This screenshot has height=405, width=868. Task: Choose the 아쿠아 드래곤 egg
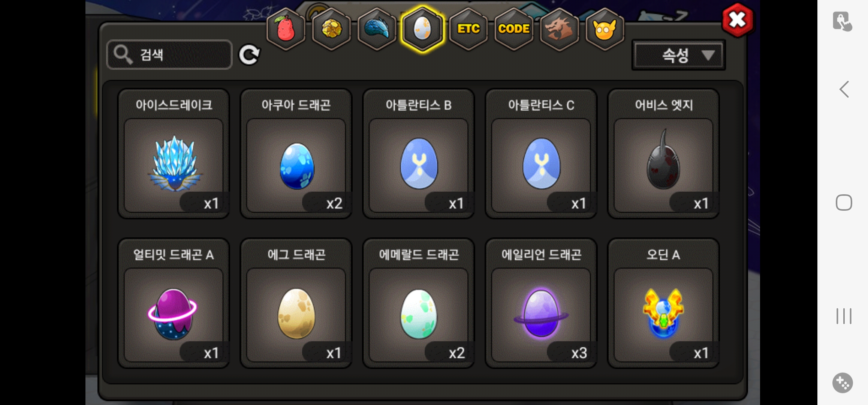click(296, 154)
